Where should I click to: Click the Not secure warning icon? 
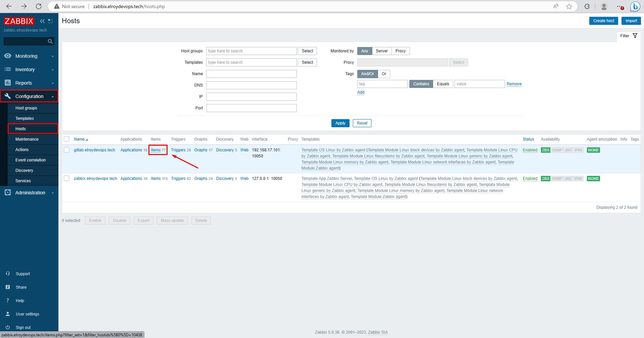click(57, 6)
